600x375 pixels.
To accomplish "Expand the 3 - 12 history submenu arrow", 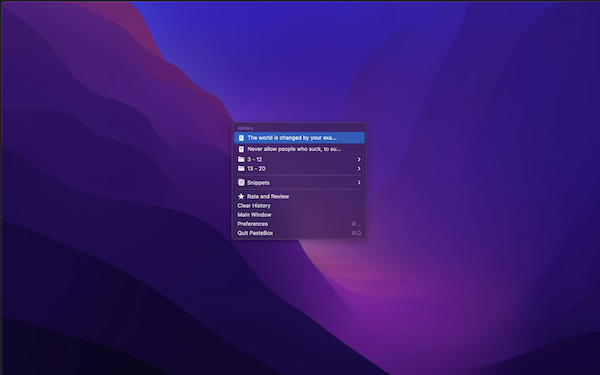I will [x=359, y=159].
